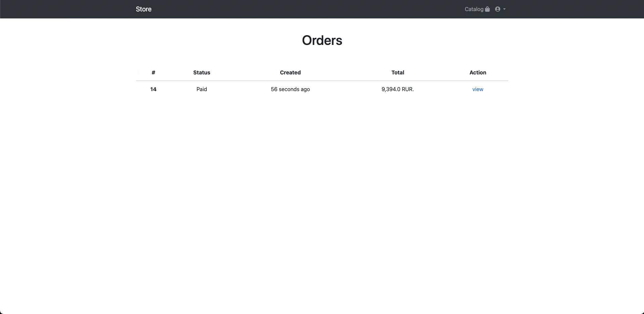Click the Status column header
Image resolution: width=644 pixels, height=314 pixels.
(x=202, y=72)
